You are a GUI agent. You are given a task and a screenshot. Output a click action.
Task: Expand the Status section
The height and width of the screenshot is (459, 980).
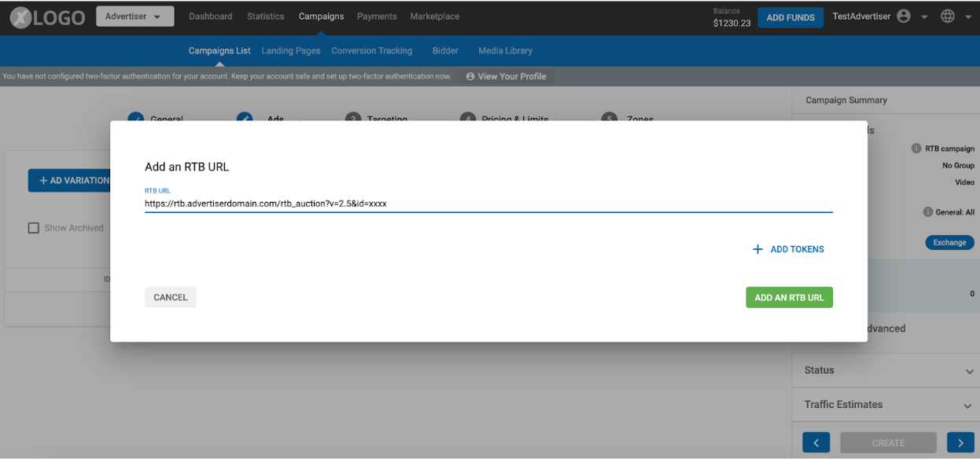point(969,370)
